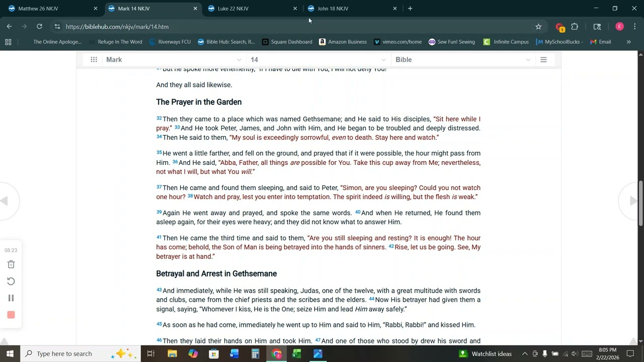Open Microsoft Store from taskbar
This screenshot has height=362, width=644.
214,353
